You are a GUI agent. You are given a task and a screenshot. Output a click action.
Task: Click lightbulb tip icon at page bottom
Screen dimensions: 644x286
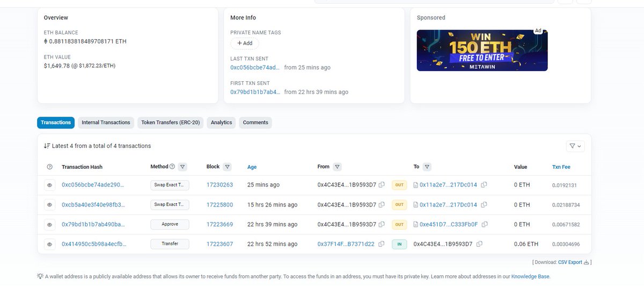click(x=40, y=276)
